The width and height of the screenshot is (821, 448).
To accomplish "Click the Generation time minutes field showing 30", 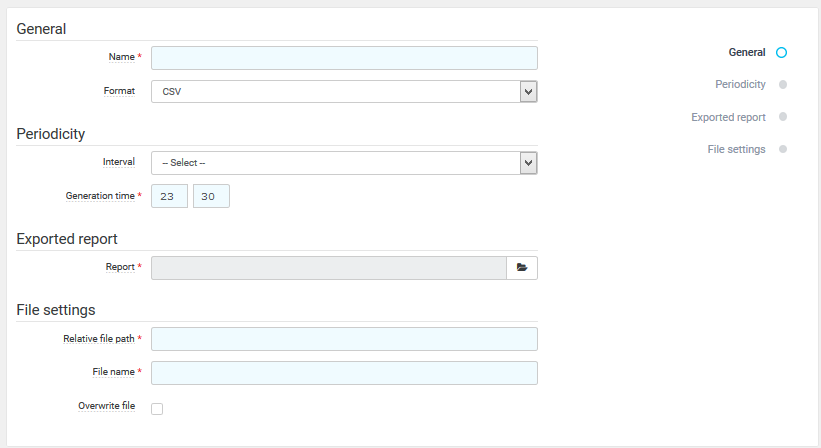I will pyautogui.click(x=211, y=197).
